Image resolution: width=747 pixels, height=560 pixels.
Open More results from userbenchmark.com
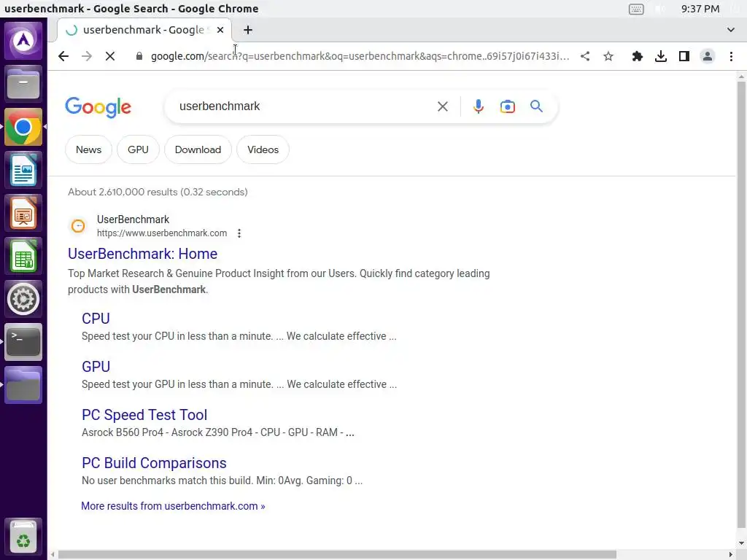(x=173, y=506)
